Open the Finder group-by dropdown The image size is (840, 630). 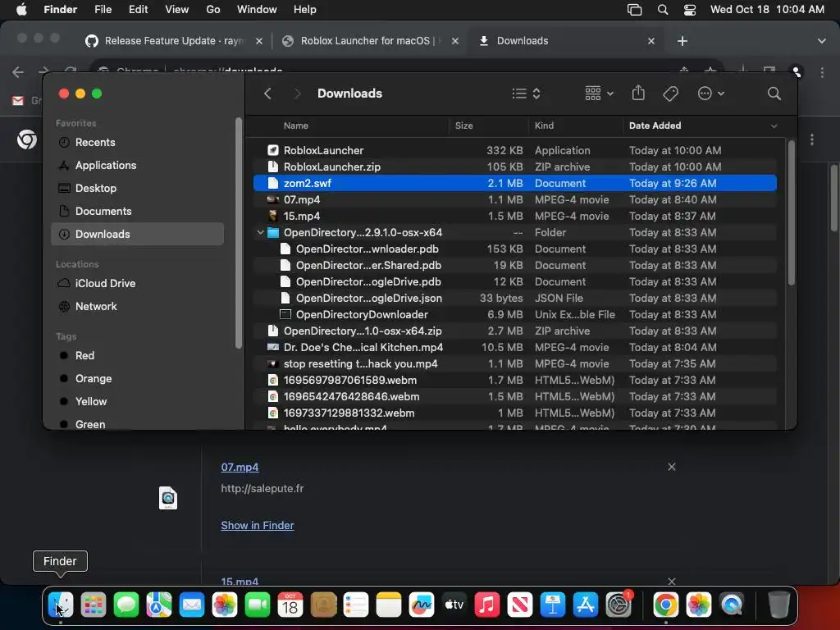(x=599, y=94)
